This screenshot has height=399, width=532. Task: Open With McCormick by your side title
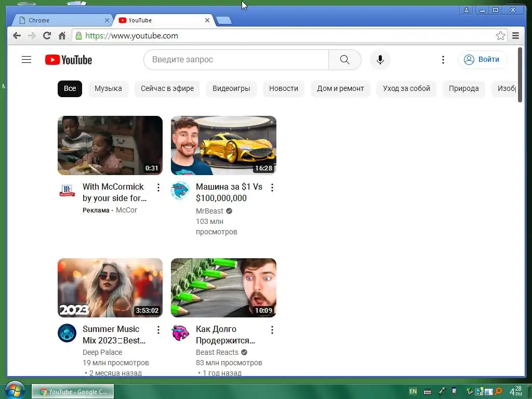click(115, 192)
